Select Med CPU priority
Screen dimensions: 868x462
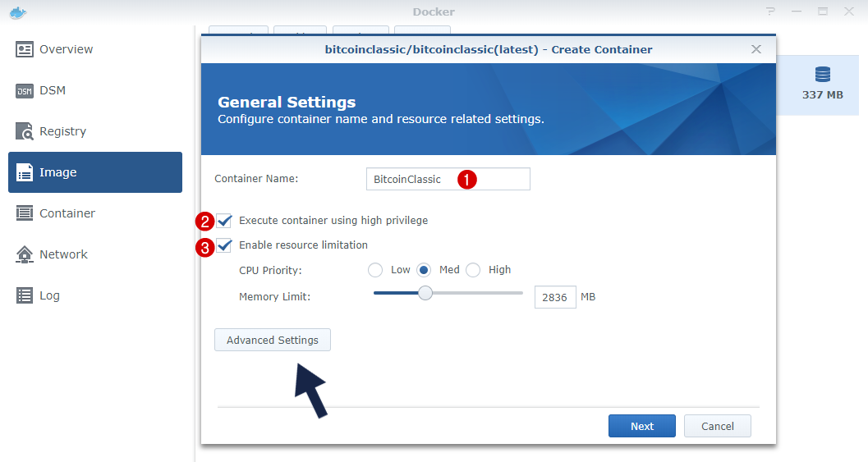[424, 270]
